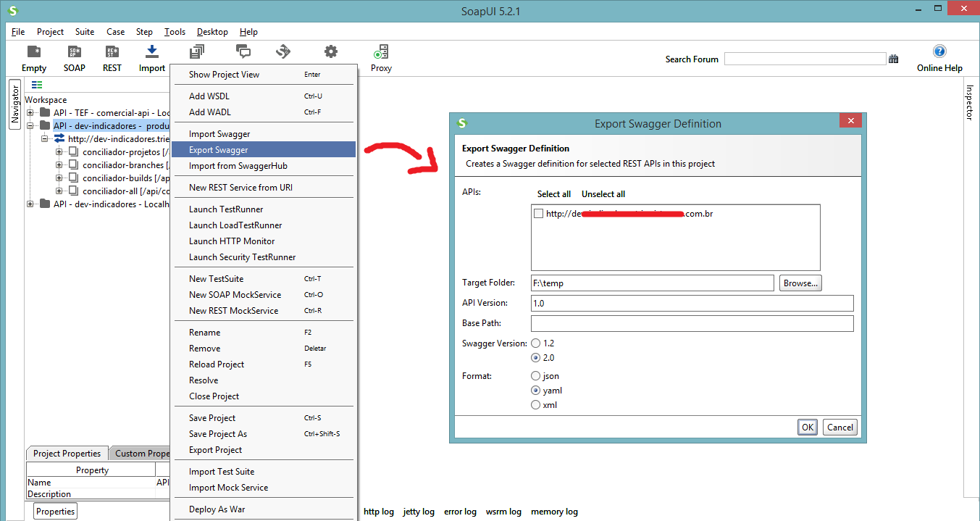Click the navigator list view toggle icon
This screenshot has width=980, height=521.
coord(37,85)
